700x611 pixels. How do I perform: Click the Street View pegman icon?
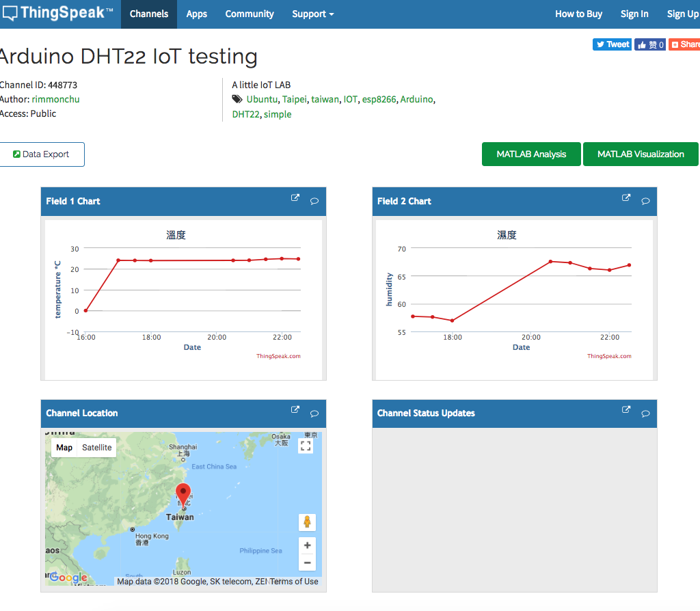(307, 522)
